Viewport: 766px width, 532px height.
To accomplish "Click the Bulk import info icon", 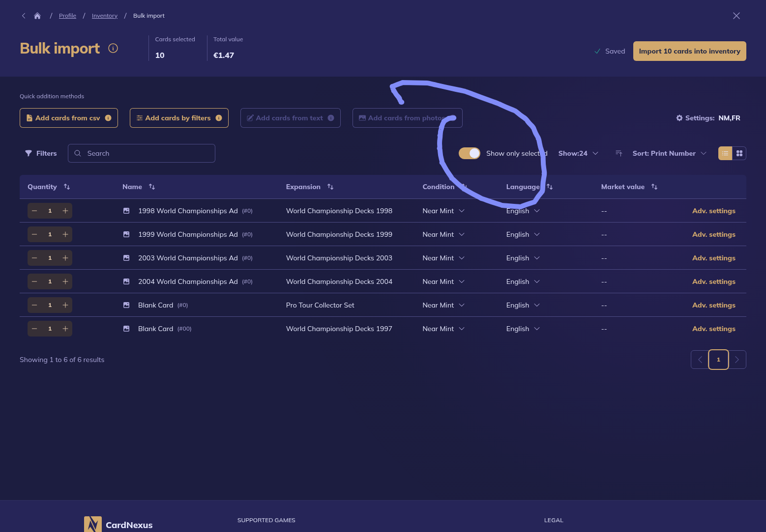I will click(x=113, y=48).
